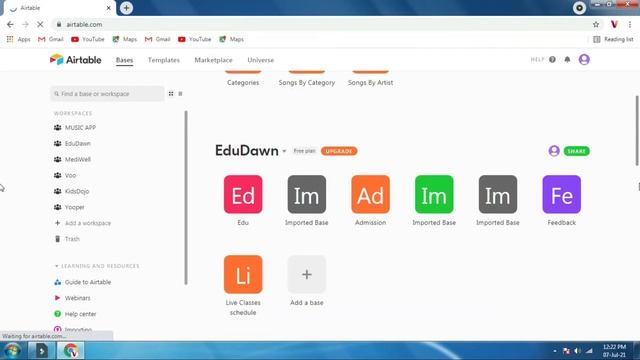The image size is (640, 360).
Task: Open the Edu base icon
Action: 243,194
